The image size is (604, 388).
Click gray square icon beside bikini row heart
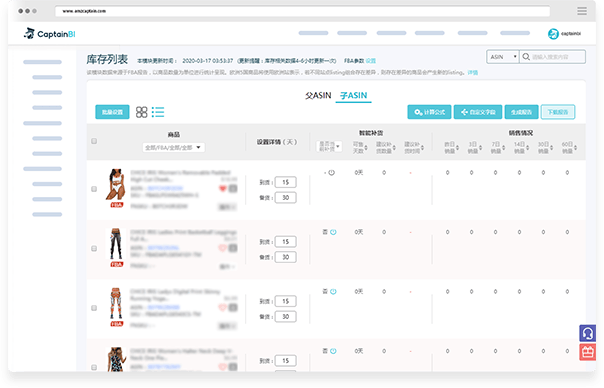click(x=233, y=188)
